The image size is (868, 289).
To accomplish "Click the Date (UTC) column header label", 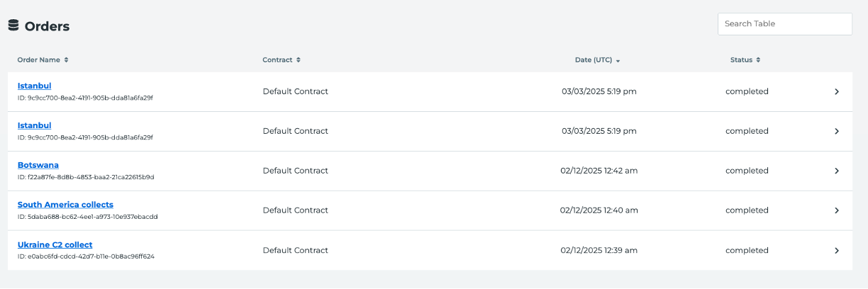I will point(594,60).
